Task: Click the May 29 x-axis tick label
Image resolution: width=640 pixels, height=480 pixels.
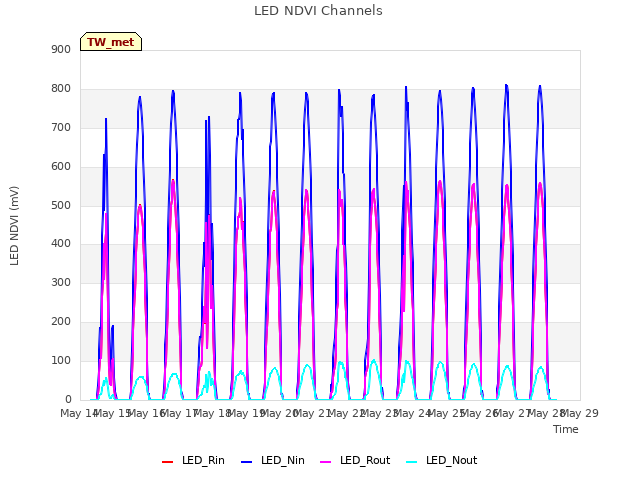Action: tap(580, 413)
